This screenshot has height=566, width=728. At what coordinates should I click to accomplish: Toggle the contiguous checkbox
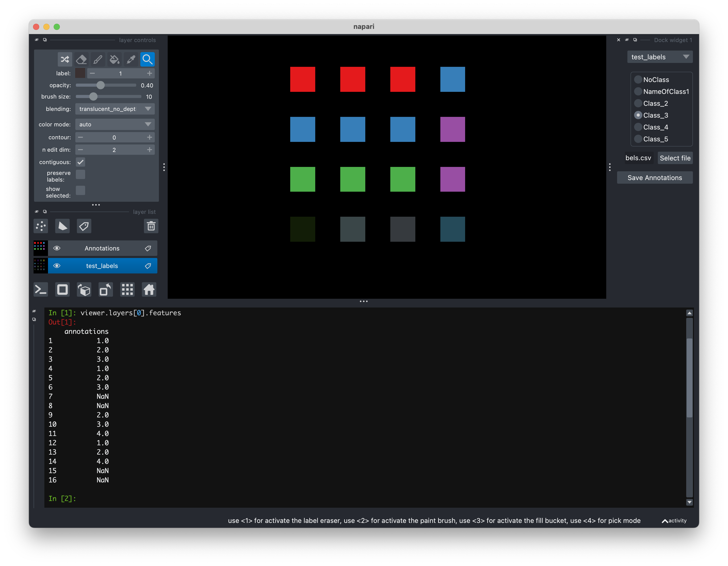click(x=80, y=162)
